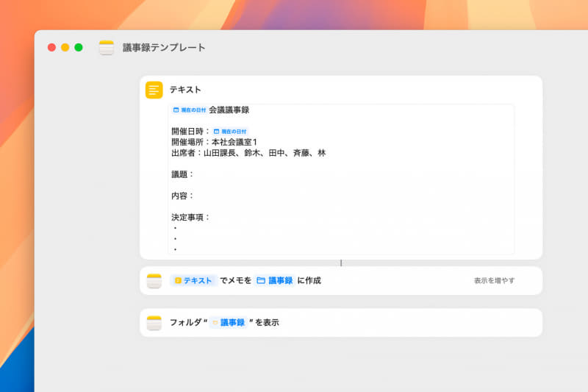The image size is (588, 392).
Task: Minimize the window with the yellow button
Action: [x=65, y=47]
